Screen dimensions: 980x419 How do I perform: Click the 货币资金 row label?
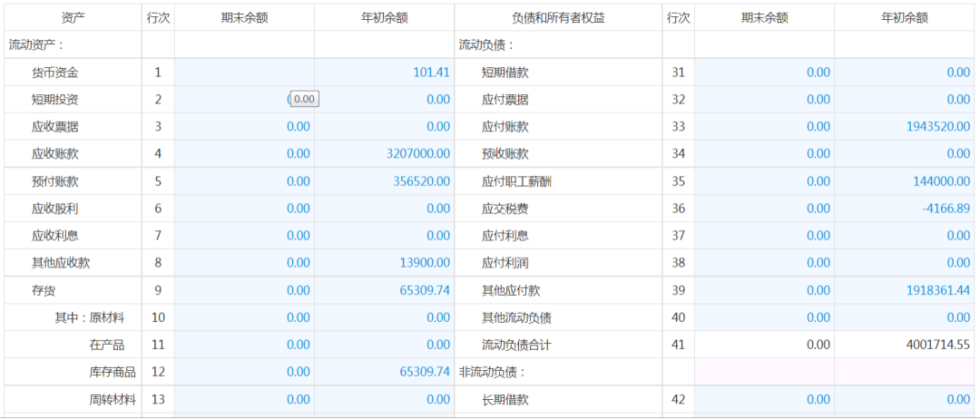coord(55,73)
